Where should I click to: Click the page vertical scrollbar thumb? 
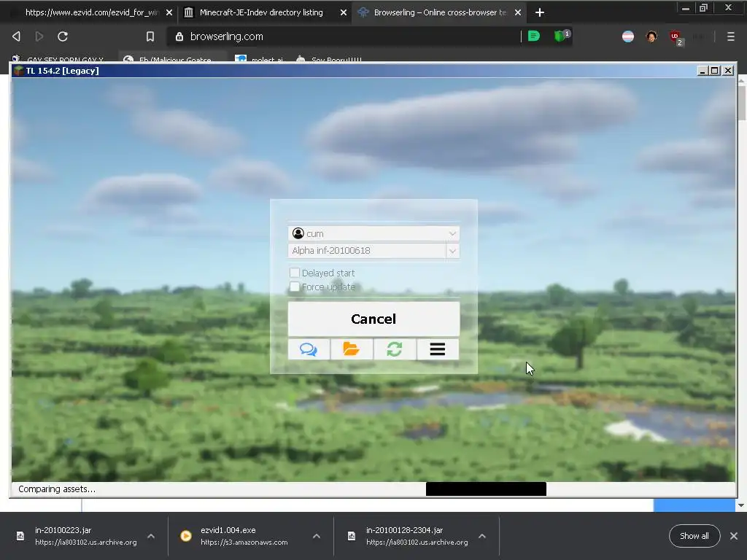coord(741,101)
